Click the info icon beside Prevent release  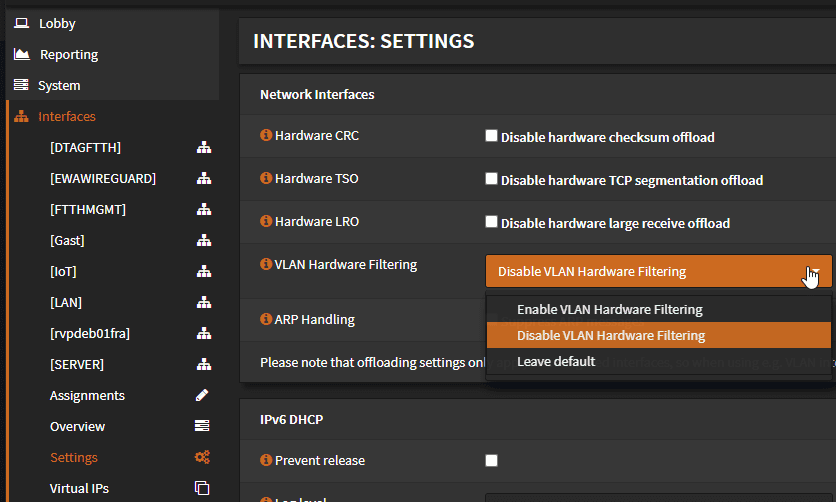tap(266, 461)
